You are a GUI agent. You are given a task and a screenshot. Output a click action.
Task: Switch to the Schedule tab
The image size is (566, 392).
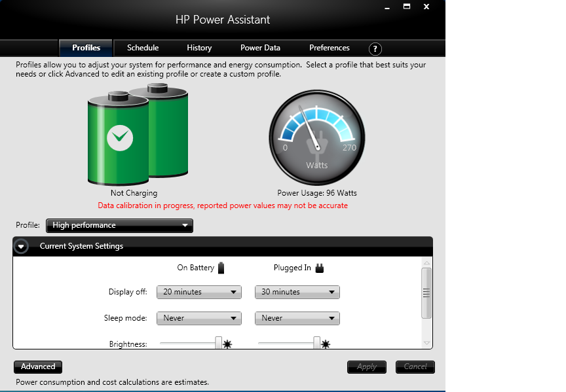click(143, 48)
